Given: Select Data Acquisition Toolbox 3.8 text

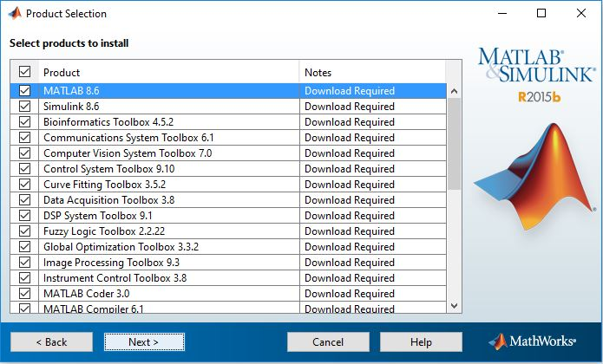Looking at the screenshot, I should click(x=108, y=200).
